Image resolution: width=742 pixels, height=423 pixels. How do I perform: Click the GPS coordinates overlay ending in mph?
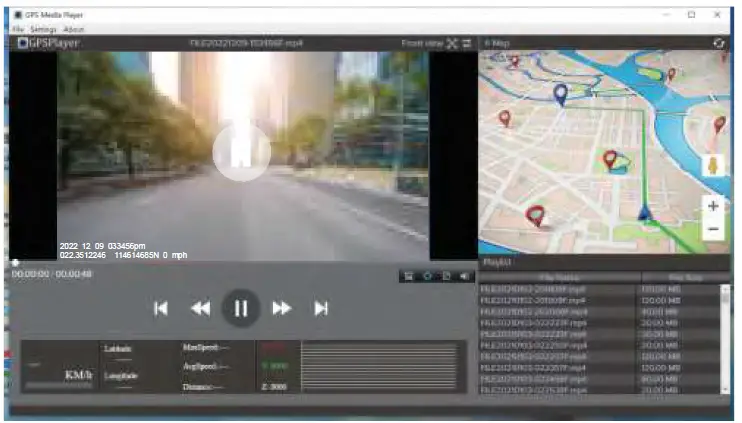click(123, 255)
